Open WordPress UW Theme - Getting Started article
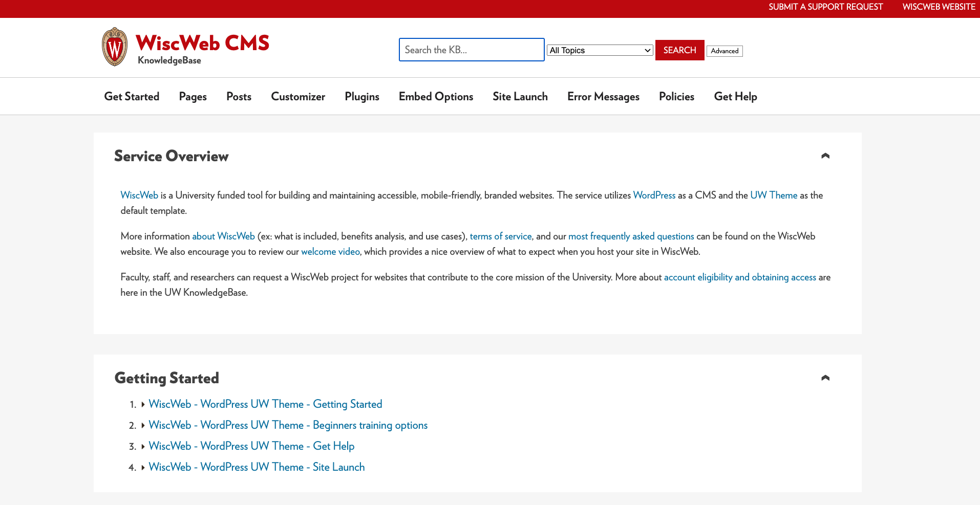The width and height of the screenshot is (980, 505). click(265, 404)
